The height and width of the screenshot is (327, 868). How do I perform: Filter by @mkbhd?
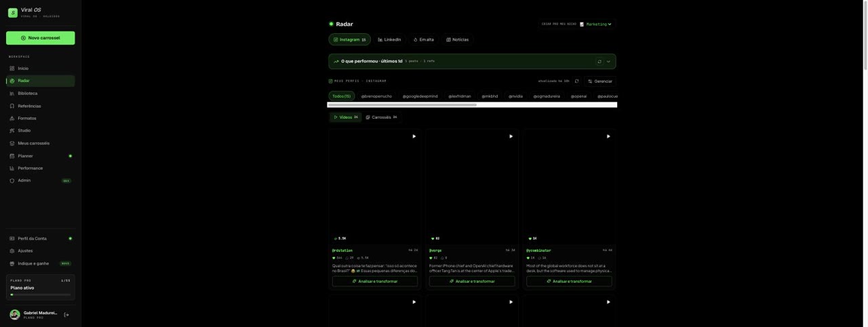pos(490,96)
